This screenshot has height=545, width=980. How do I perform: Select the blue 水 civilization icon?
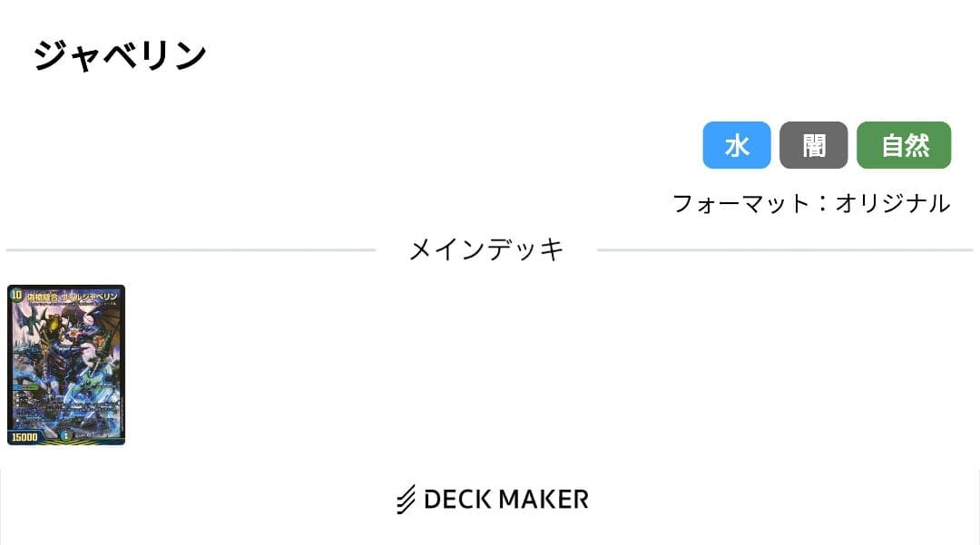tap(736, 145)
